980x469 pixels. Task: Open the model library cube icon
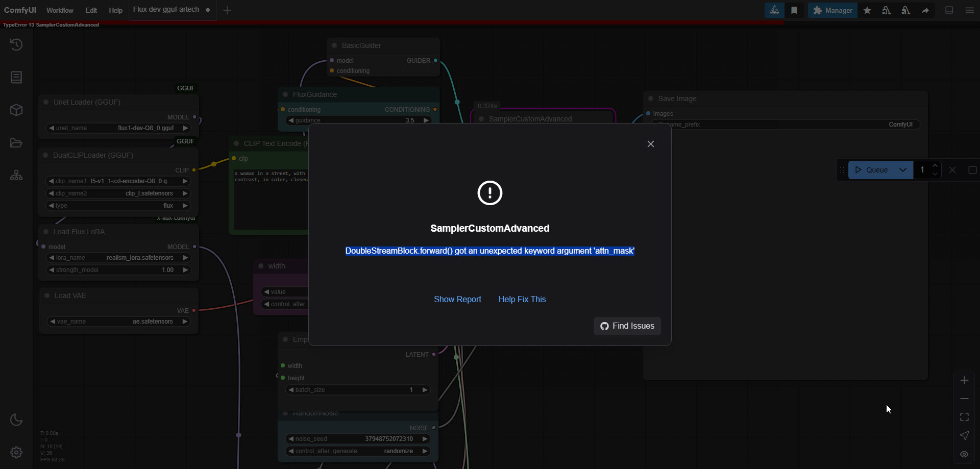(x=16, y=110)
